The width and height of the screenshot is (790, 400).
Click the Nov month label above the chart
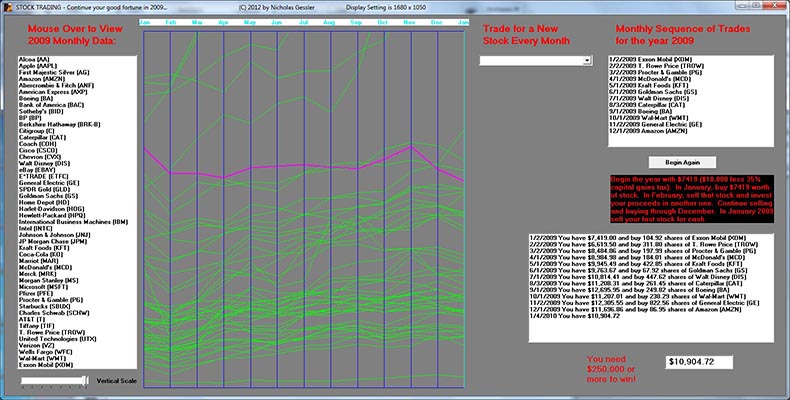(409, 23)
